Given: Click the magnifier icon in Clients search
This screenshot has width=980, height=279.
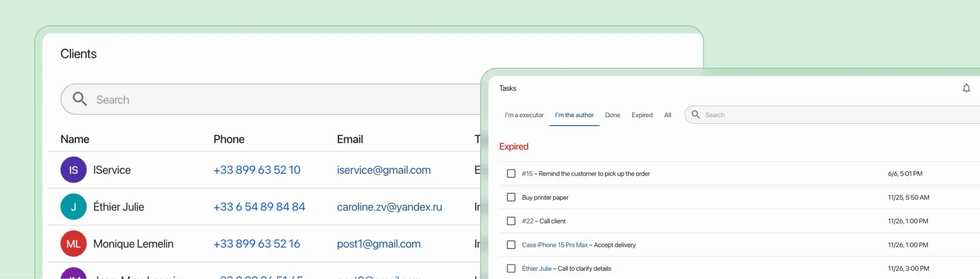Looking at the screenshot, I should tap(79, 99).
